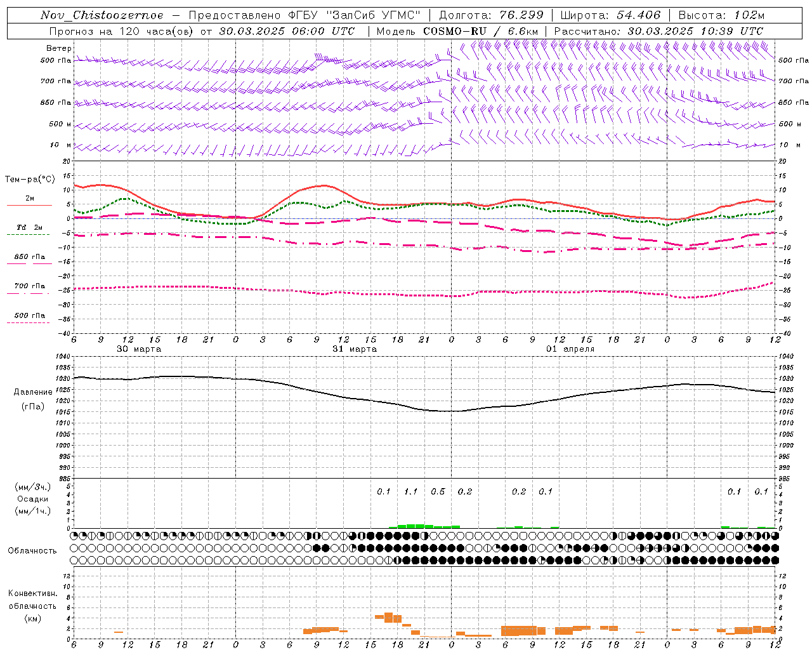The width and height of the screenshot is (812, 650).
Task: Select the provider text ФГБУ "ЗапСиб УГМС"
Action: pos(354,15)
